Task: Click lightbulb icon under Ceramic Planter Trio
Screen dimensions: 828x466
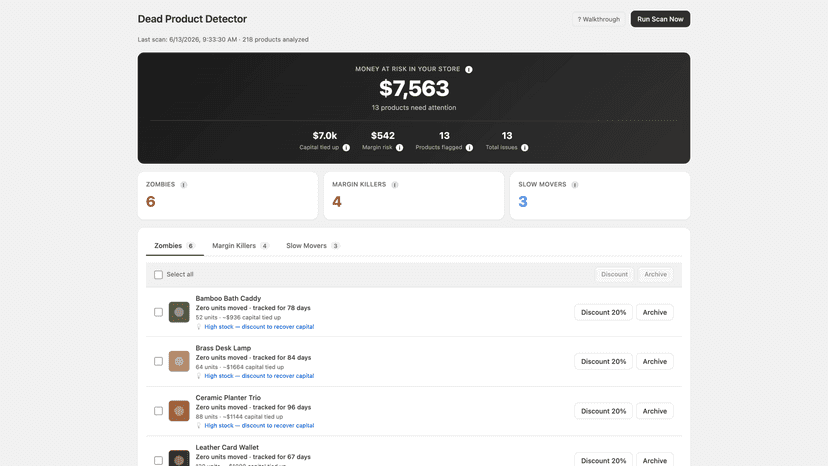Action: [x=199, y=425]
